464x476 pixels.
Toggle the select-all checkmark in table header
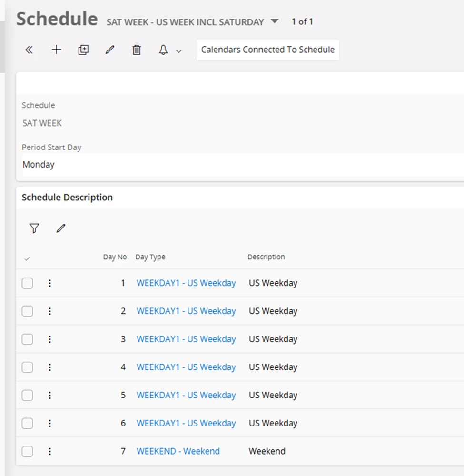click(x=27, y=258)
